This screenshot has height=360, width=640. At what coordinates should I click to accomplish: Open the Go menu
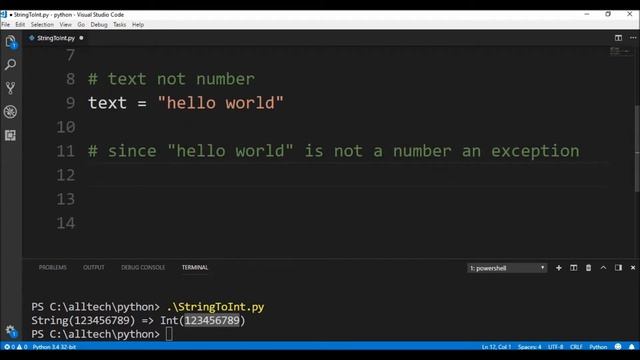point(81,24)
